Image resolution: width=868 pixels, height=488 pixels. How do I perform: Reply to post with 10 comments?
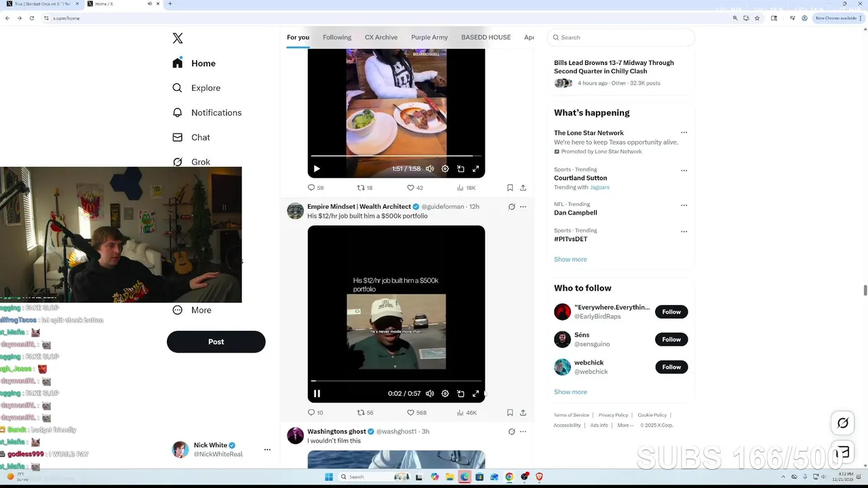[315, 413]
